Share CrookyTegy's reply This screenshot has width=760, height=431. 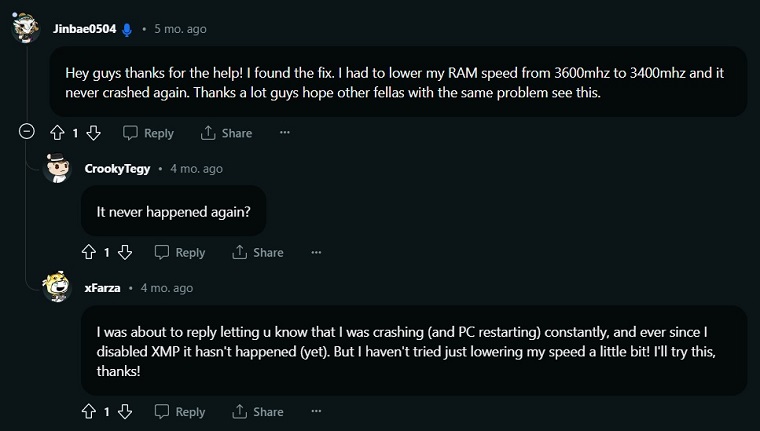tap(258, 252)
